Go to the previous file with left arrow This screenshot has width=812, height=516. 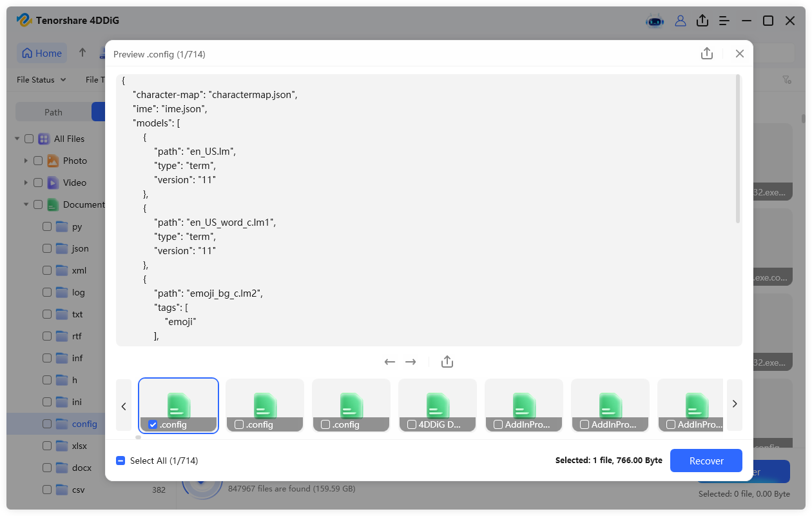[x=389, y=362]
